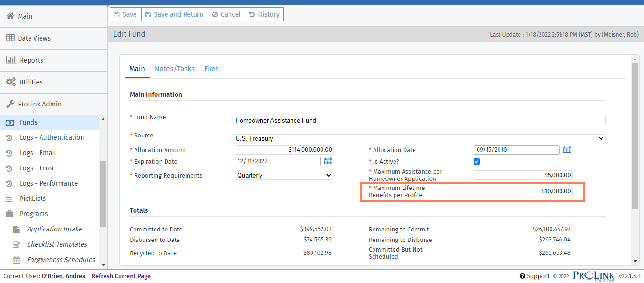
Task: Click the Maximum Lifetime Benefits input field
Action: click(523, 191)
